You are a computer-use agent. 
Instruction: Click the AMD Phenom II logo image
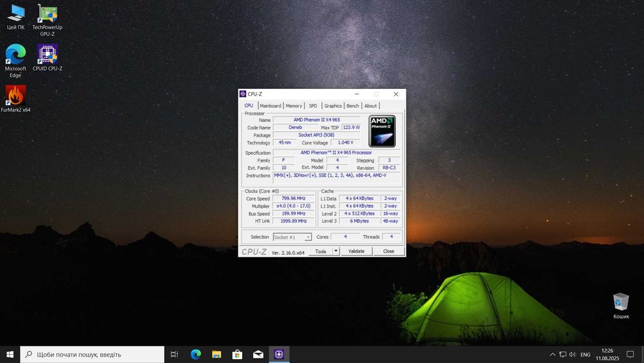pos(382,131)
